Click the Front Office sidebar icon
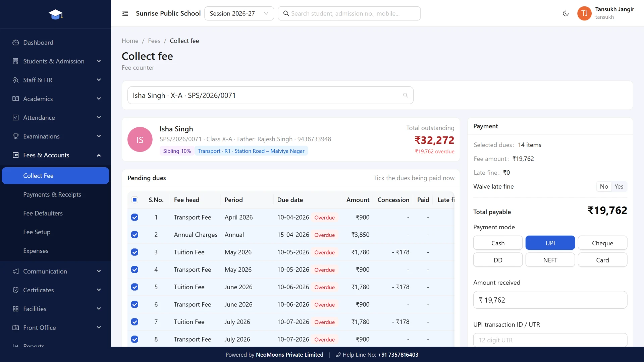644x362 pixels. 15,327
